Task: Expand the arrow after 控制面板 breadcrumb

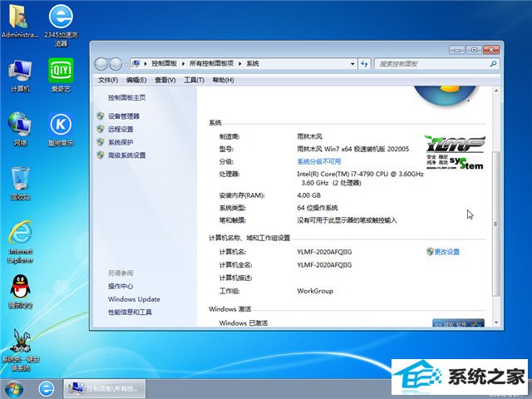Action: 183,63
